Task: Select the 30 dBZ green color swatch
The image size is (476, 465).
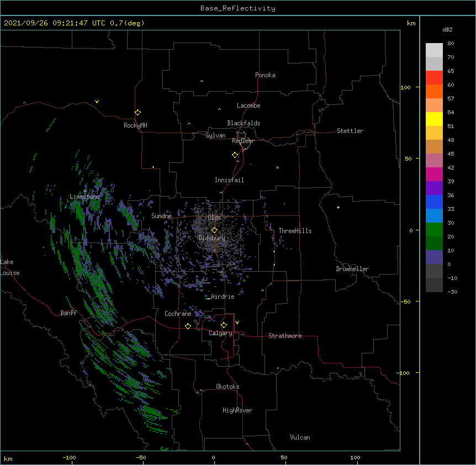Action: pos(434,230)
